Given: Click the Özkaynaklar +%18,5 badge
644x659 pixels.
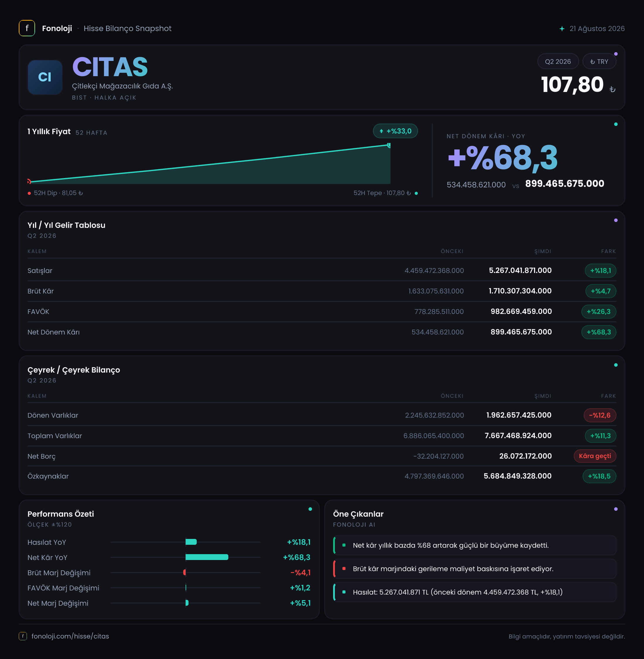Looking at the screenshot, I should point(599,476).
